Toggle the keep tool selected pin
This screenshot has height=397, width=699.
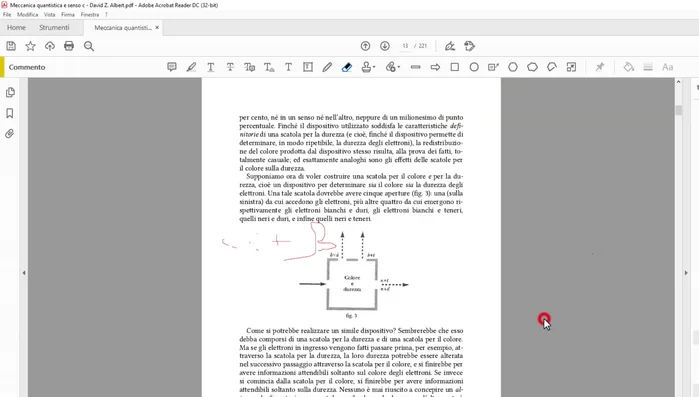tap(600, 67)
